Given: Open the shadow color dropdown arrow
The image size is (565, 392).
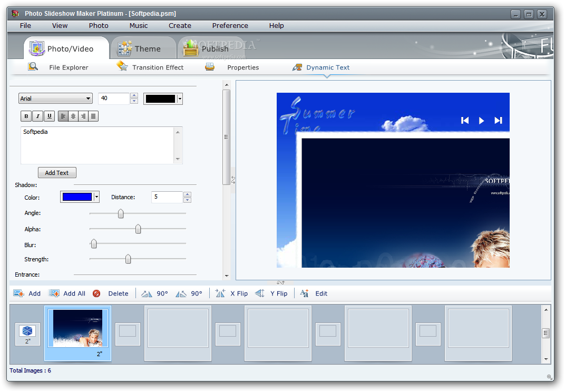Looking at the screenshot, I should pyautogui.click(x=96, y=197).
